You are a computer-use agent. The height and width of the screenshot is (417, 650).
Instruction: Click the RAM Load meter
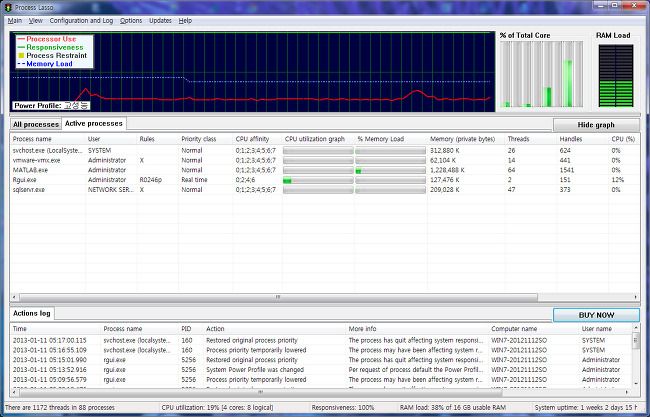pos(616,76)
